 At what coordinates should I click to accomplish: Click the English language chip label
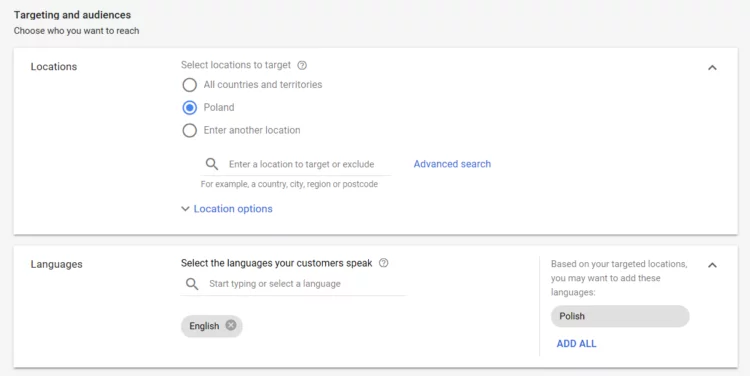click(x=204, y=326)
